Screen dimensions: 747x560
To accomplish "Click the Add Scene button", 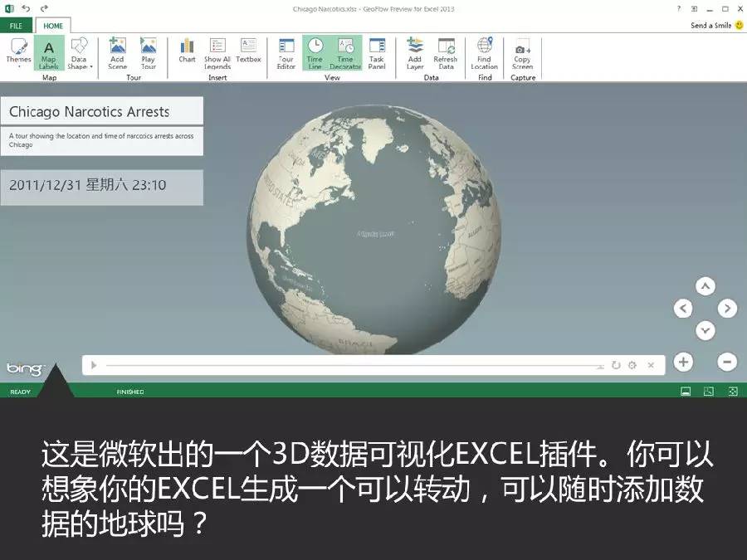I will (117, 52).
